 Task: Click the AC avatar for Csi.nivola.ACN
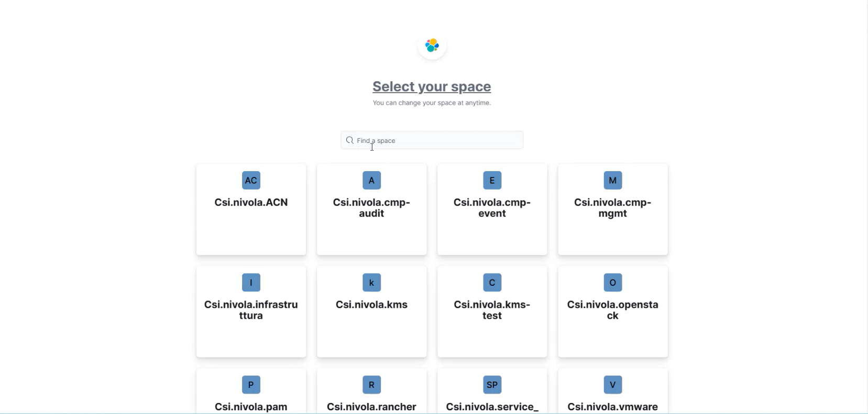[251, 180]
